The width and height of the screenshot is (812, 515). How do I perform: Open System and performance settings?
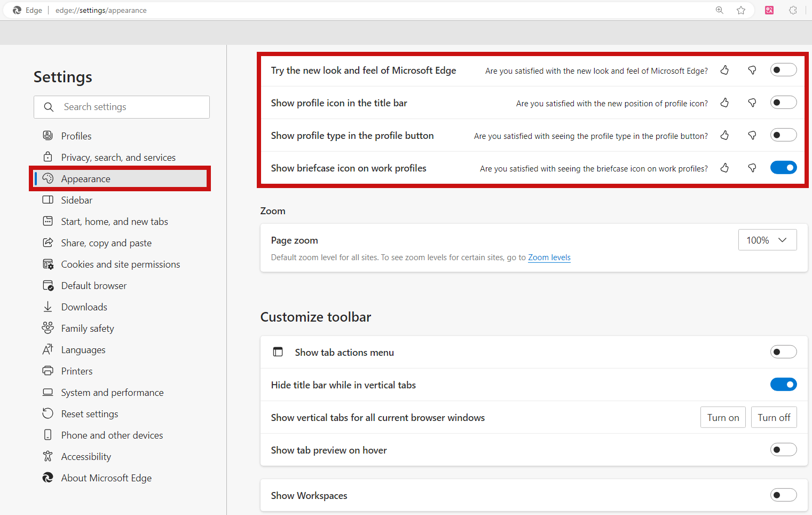click(x=112, y=392)
